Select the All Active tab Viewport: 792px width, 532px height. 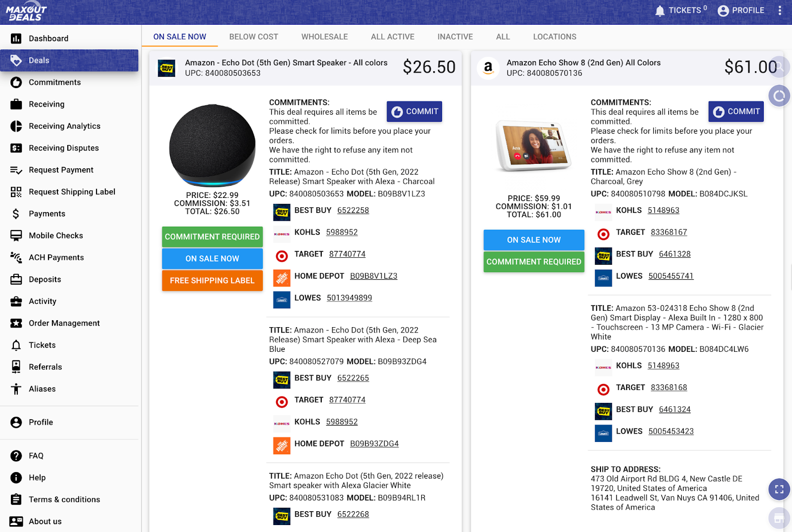[x=393, y=37]
